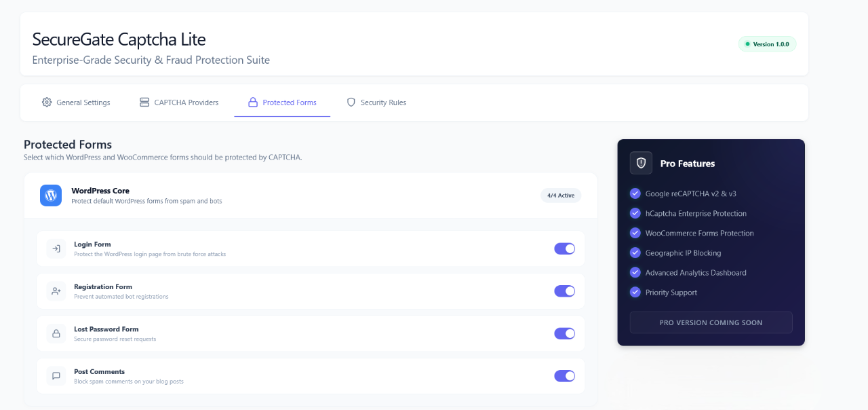Open the CAPTCHA Providers tab

[185, 102]
